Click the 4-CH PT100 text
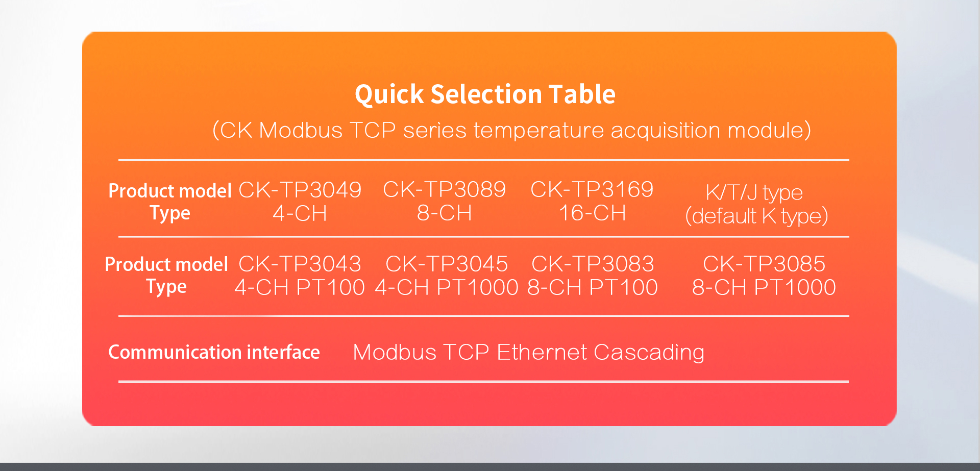This screenshot has width=980, height=471. point(300,287)
